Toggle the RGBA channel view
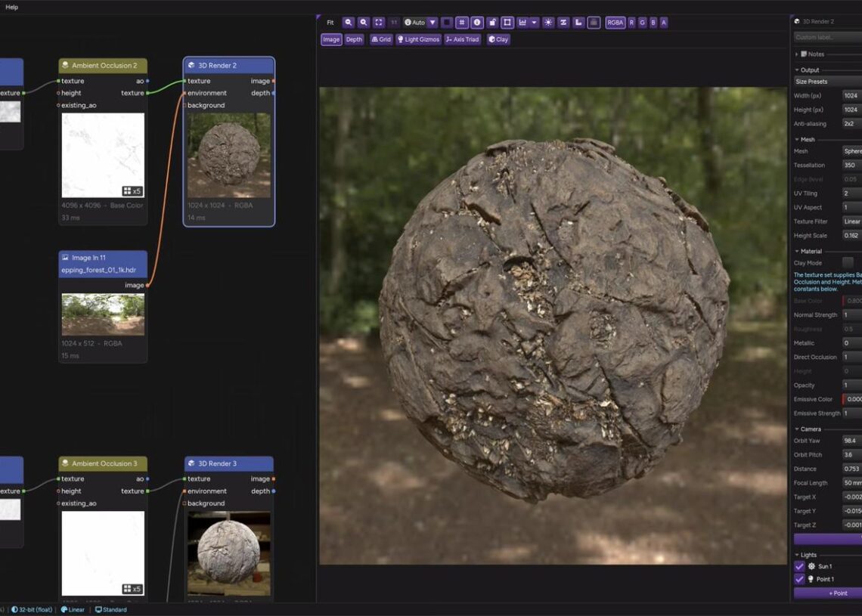 click(x=615, y=23)
